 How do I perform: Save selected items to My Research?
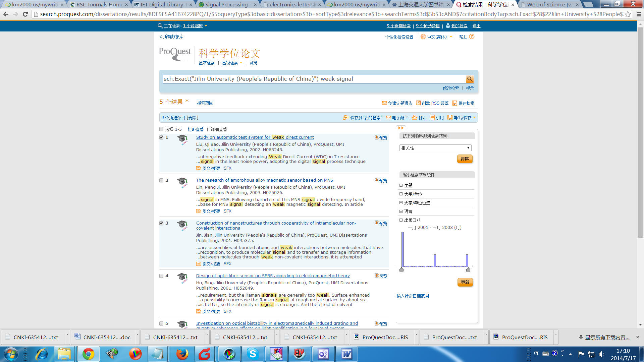tap(363, 118)
